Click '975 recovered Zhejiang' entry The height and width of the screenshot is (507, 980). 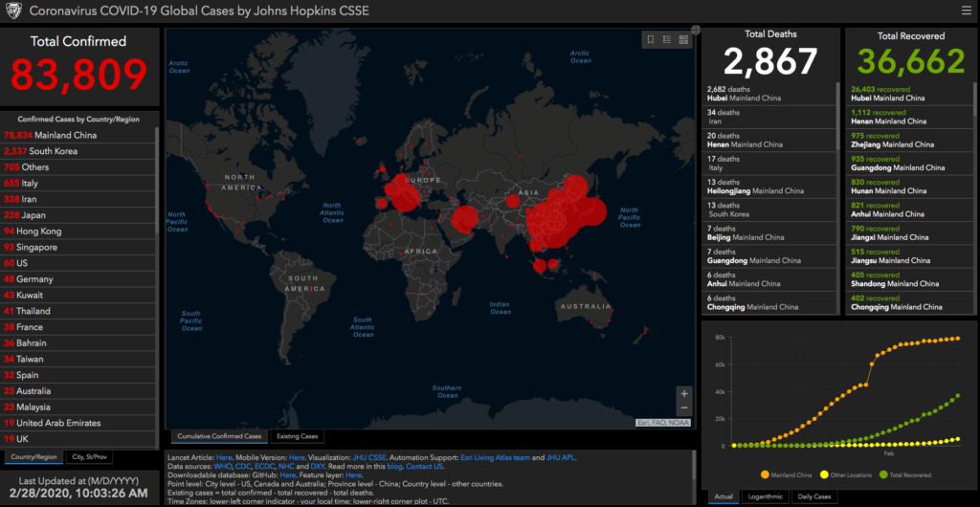click(x=909, y=140)
